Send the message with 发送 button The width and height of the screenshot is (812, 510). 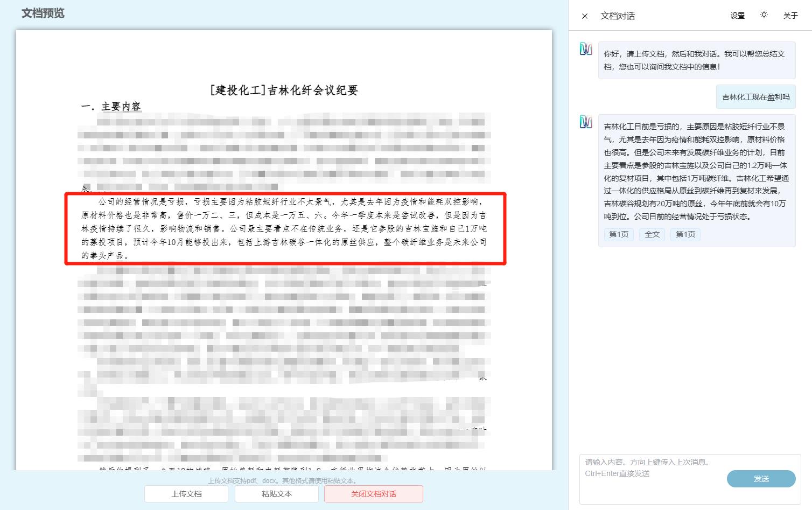click(761, 479)
